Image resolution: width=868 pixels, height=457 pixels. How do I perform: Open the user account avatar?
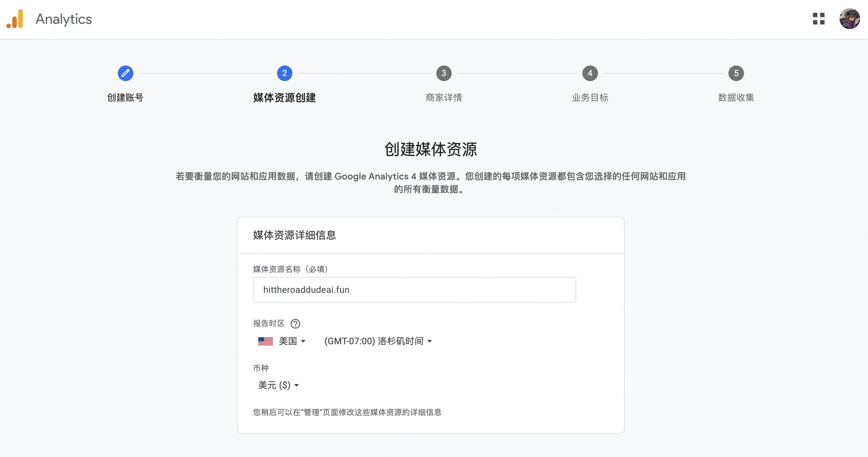(849, 19)
